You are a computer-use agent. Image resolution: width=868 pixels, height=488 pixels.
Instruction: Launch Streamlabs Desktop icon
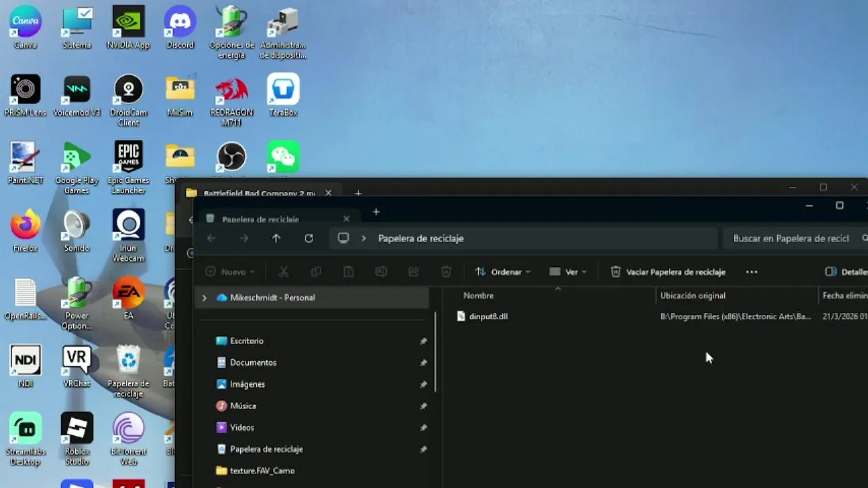[x=25, y=439]
